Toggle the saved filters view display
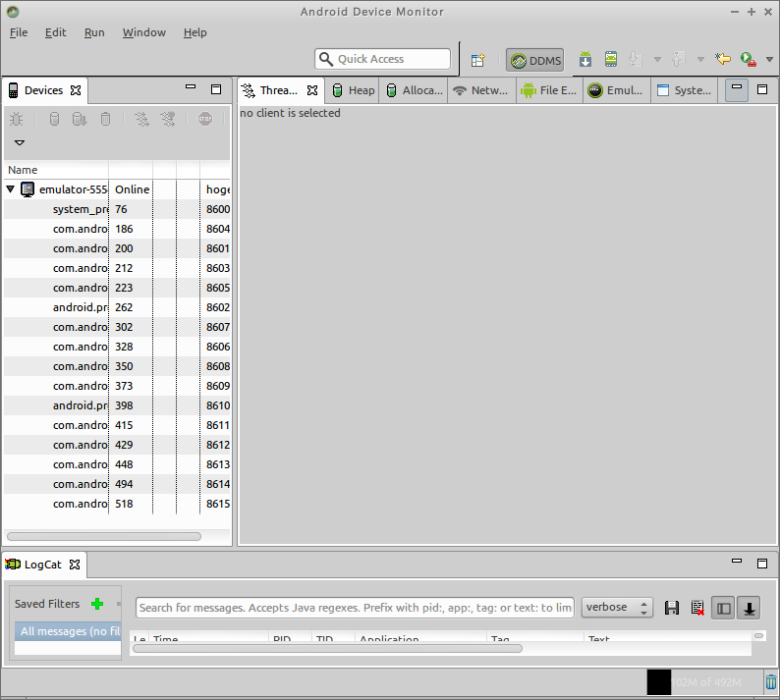Viewport: 780px width, 700px height. [724, 608]
